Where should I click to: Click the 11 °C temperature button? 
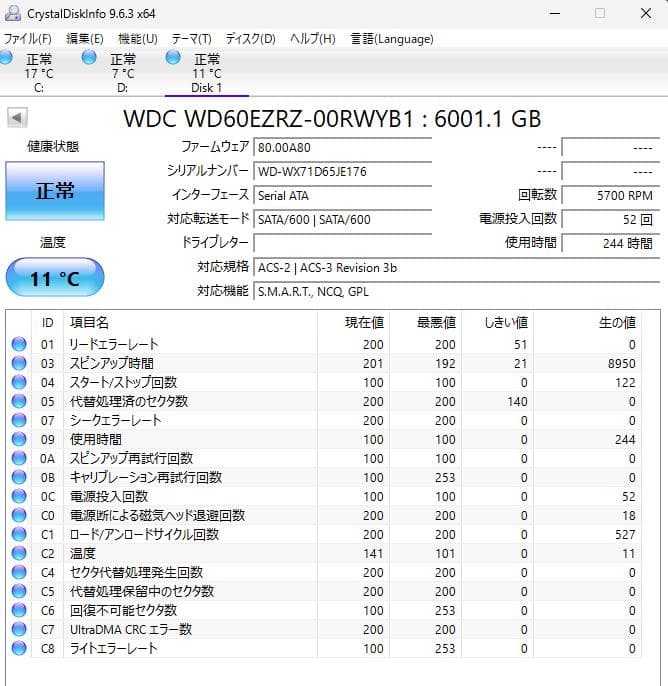55,278
